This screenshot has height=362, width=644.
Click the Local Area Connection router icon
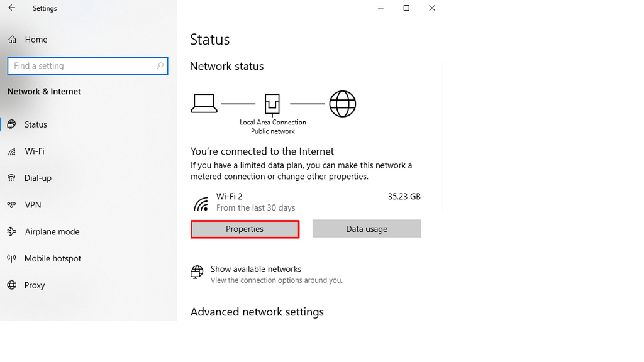pos(273,103)
